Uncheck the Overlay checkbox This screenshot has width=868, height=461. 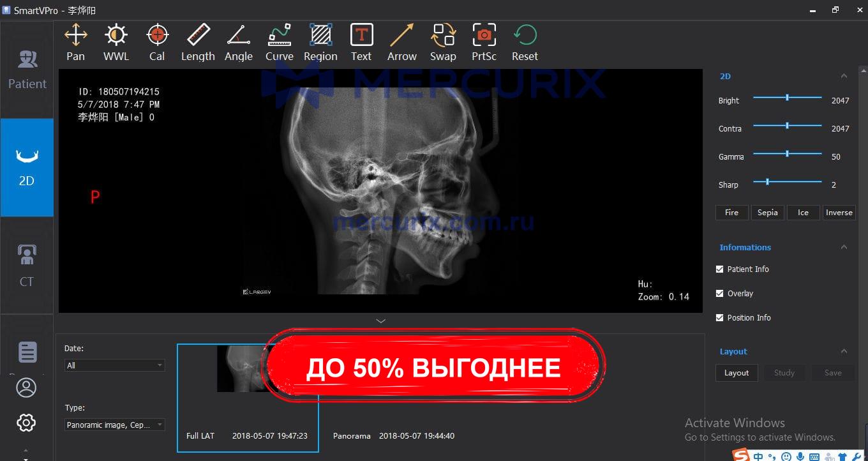click(x=720, y=294)
